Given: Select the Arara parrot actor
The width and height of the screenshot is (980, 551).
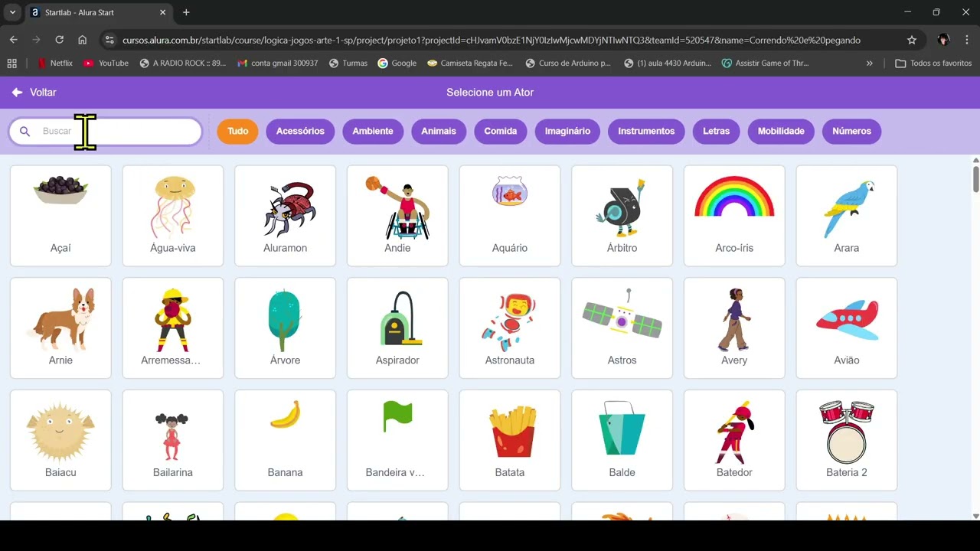Looking at the screenshot, I should tap(847, 216).
